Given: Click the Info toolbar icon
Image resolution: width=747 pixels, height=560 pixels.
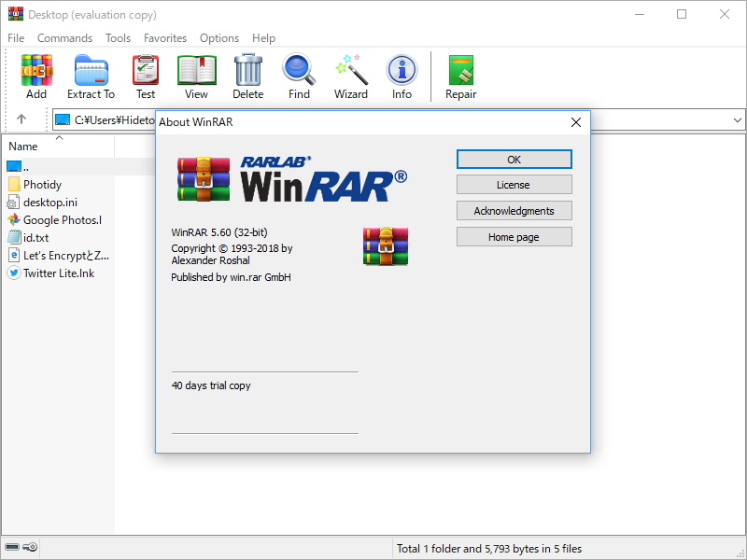Looking at the screenshot, I should pyautogui.click(x=402, y=75).
